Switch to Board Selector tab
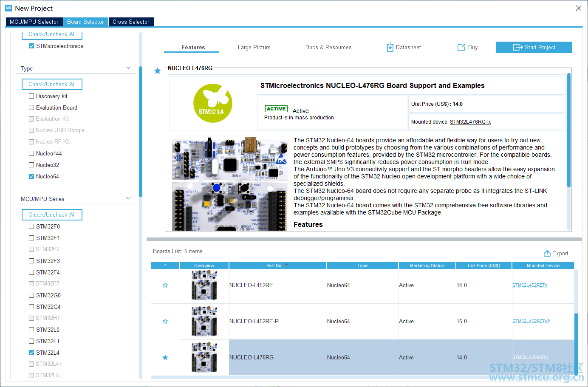The height and width of the screenshot is (387, 588). click(85, 22)
